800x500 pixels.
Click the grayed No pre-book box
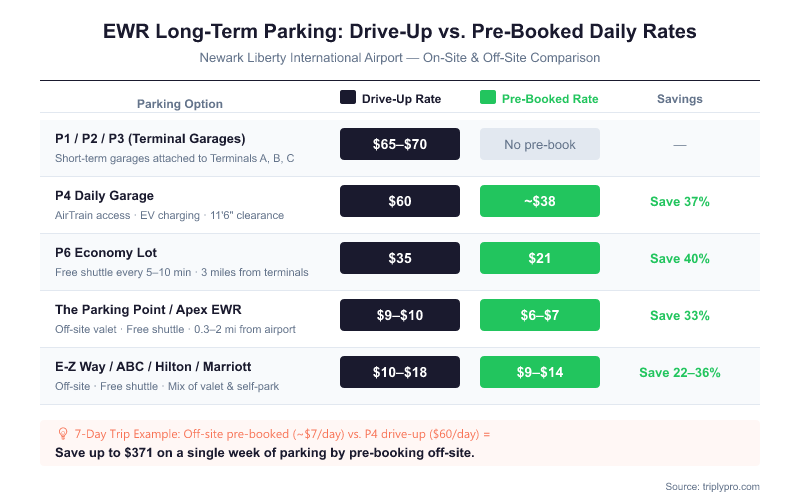point(540,144)
